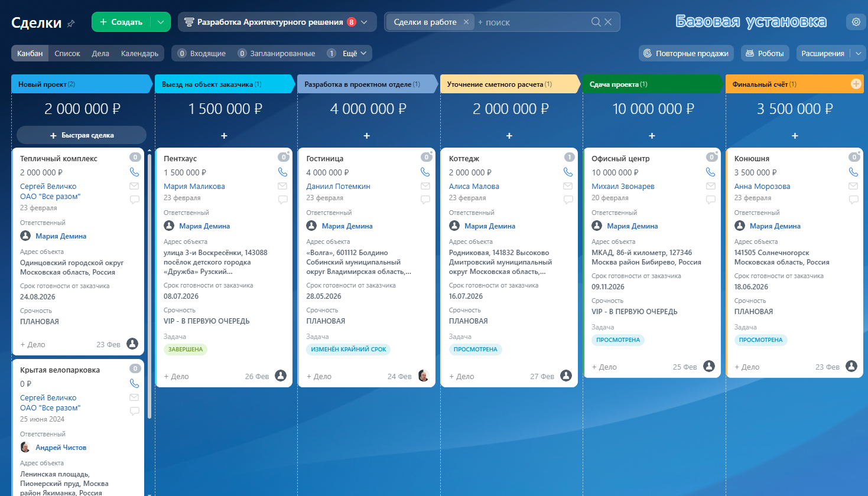Add stage after Финальный счёт column
The height and width of the screenshot is (496, 868).
[856, 84]
